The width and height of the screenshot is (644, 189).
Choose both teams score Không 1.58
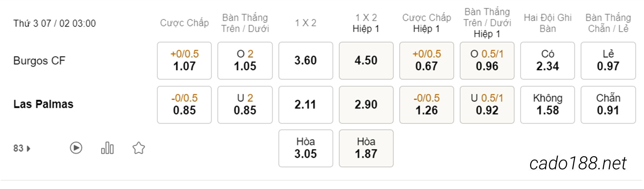(548, 105)
